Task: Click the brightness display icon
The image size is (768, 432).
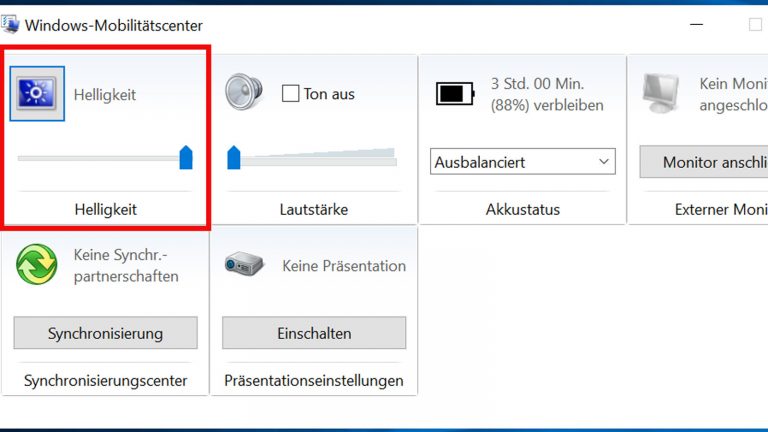Action: 37,94
